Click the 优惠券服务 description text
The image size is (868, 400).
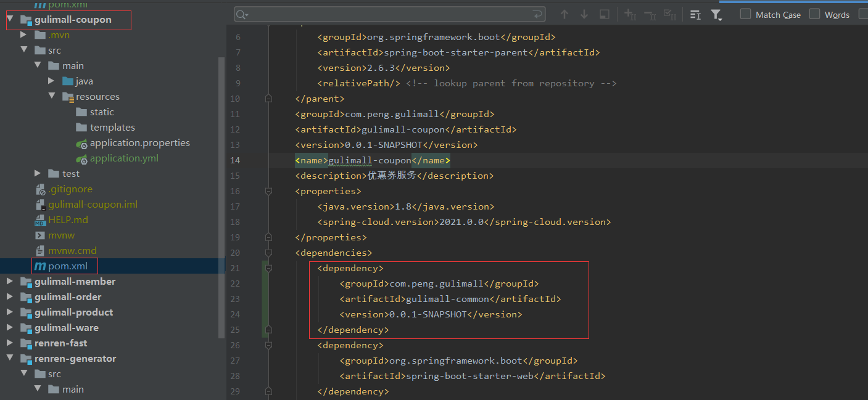(392, 176)
